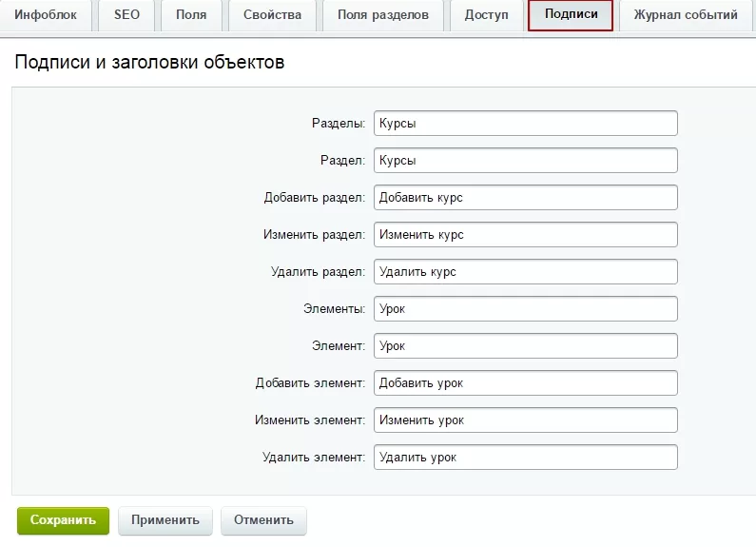756x547 pixels.
Task: Click the Элемент: label
Action: coord(339,346)
